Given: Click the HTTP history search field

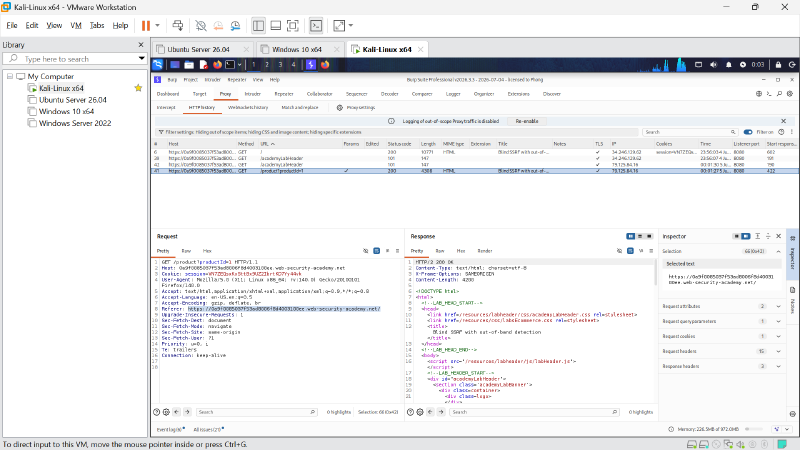Looking at the screenshot, I should (690, 132).
